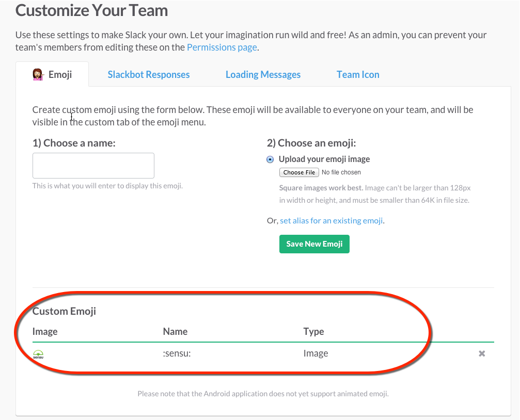Screen dimensions: 520x420
Task: Go to the Team Icon tab
Action: (358, 74)
